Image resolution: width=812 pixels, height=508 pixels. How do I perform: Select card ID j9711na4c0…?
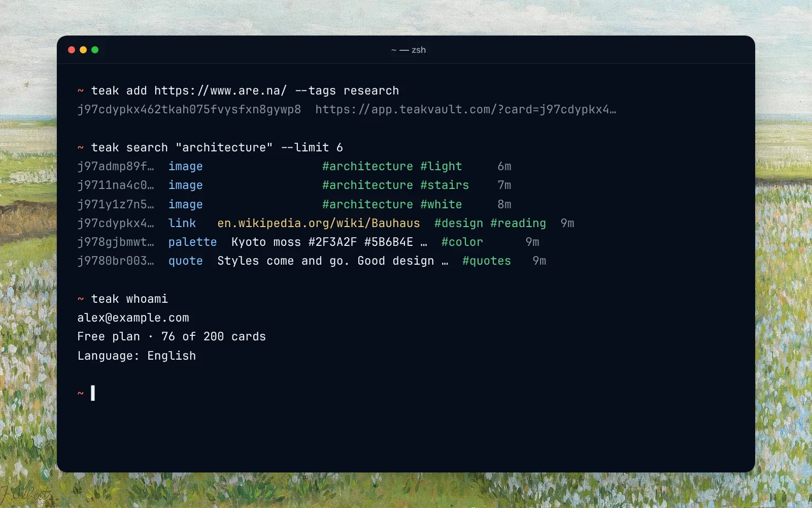[x=116, y=185]
